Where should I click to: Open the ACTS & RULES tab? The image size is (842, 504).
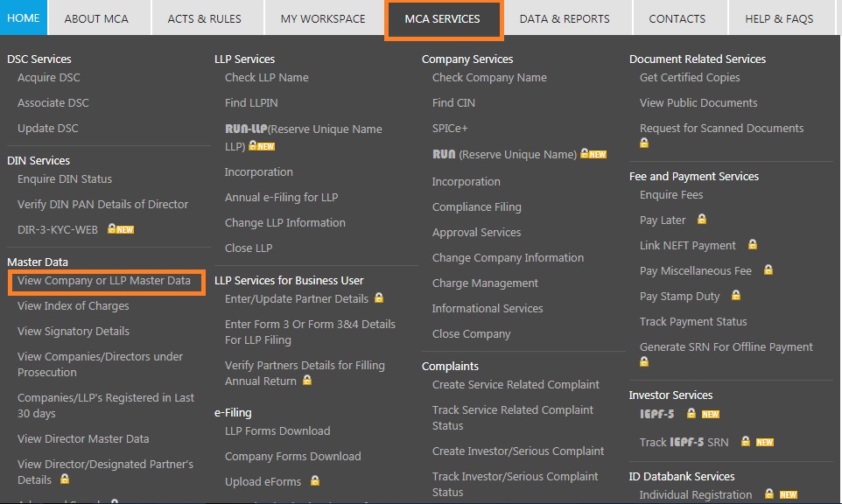click(x=204, y=18)
